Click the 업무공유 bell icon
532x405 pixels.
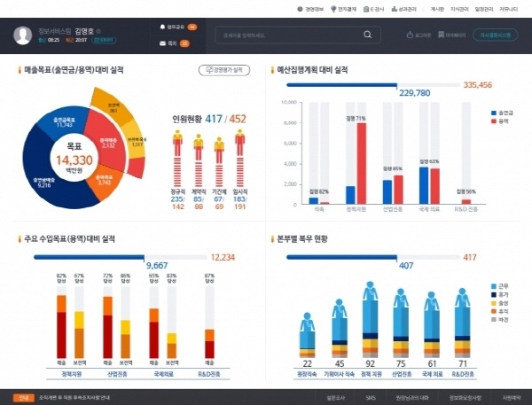162,27
